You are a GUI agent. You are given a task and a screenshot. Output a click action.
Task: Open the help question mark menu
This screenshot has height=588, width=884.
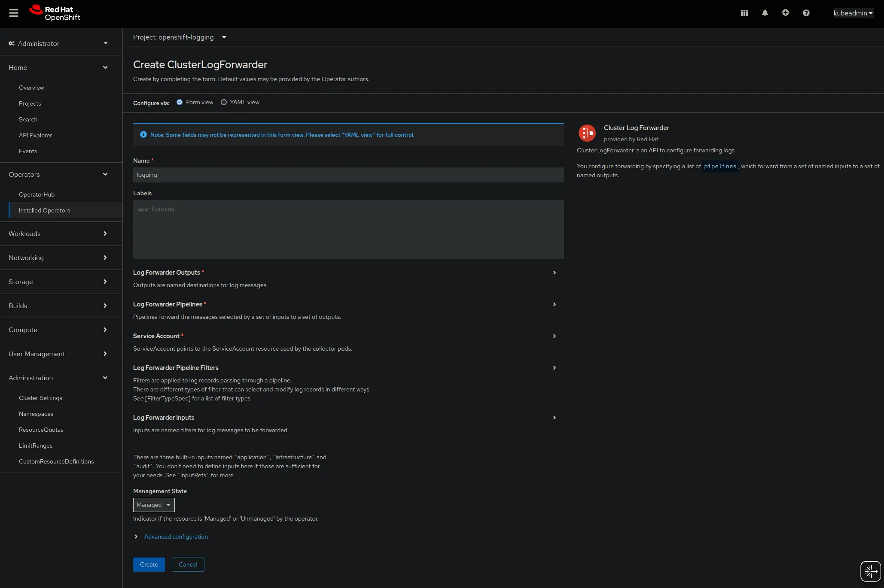[806, 13]
